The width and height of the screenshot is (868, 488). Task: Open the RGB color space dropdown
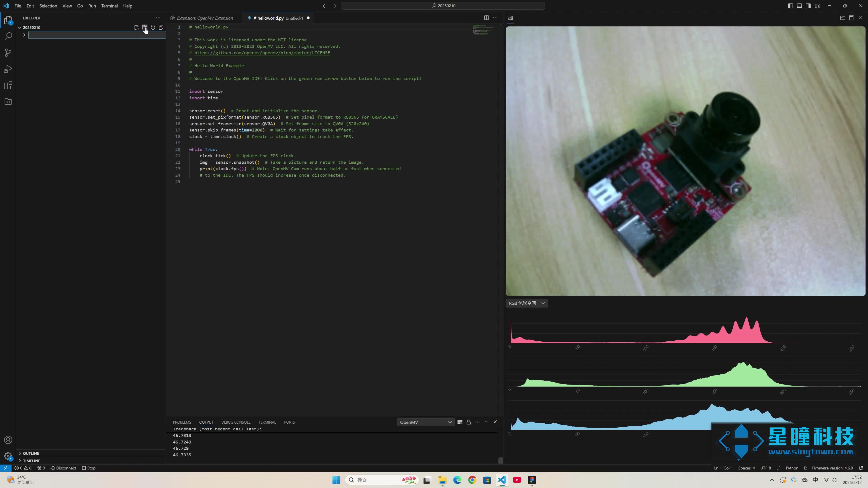click(x=527, y=303)
